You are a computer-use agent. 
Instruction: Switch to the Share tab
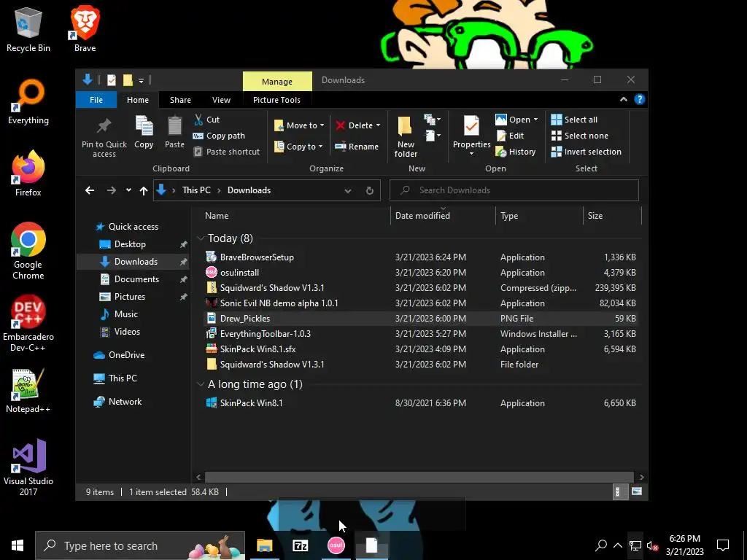pos(181,100)
